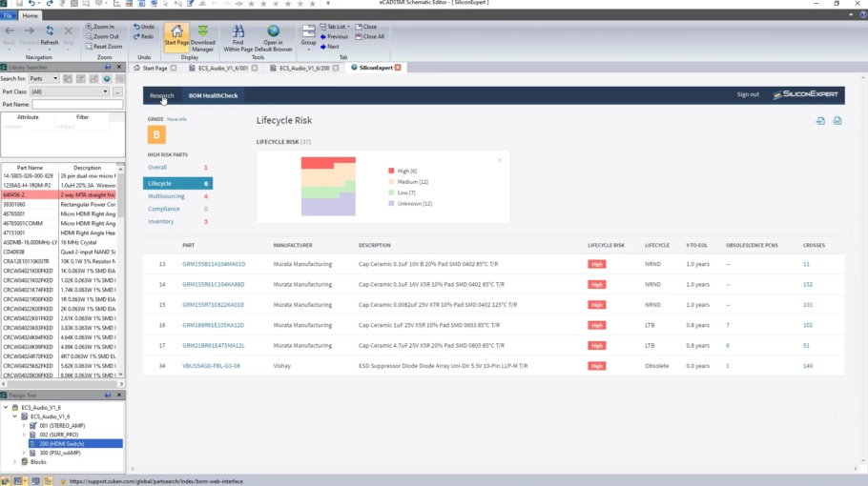Viewport: 868px width, 486px height.
Task: Click the More info link beside Grade
Action: pyautogui.click(x=176, y=119)
